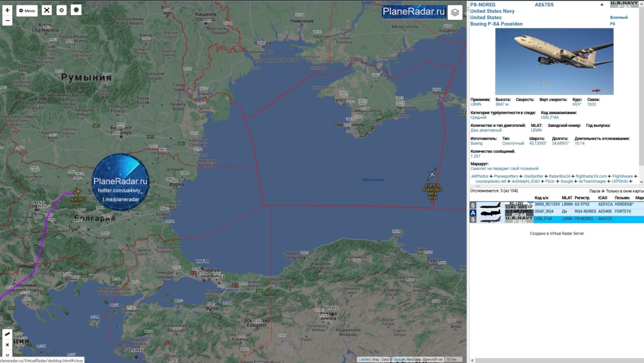This screenshot has width=644, height=363.
Task: Select the FORTE10 drone marker on map
Action: click(432, 174)
